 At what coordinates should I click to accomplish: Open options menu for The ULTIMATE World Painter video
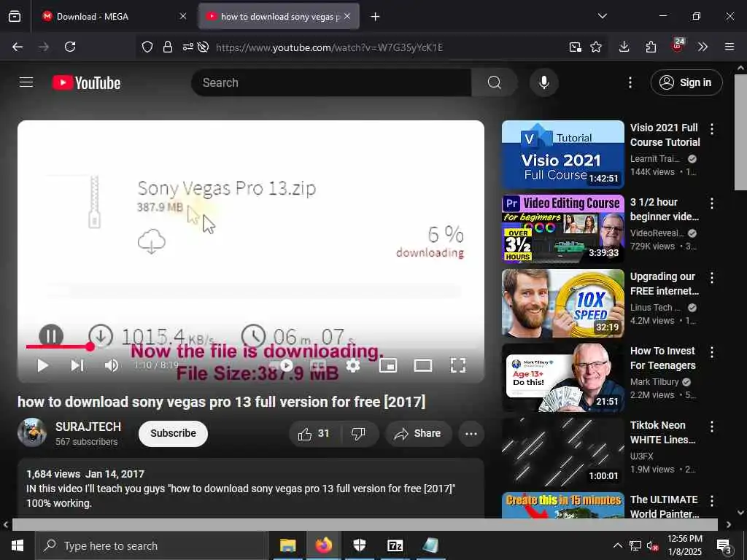712,500
